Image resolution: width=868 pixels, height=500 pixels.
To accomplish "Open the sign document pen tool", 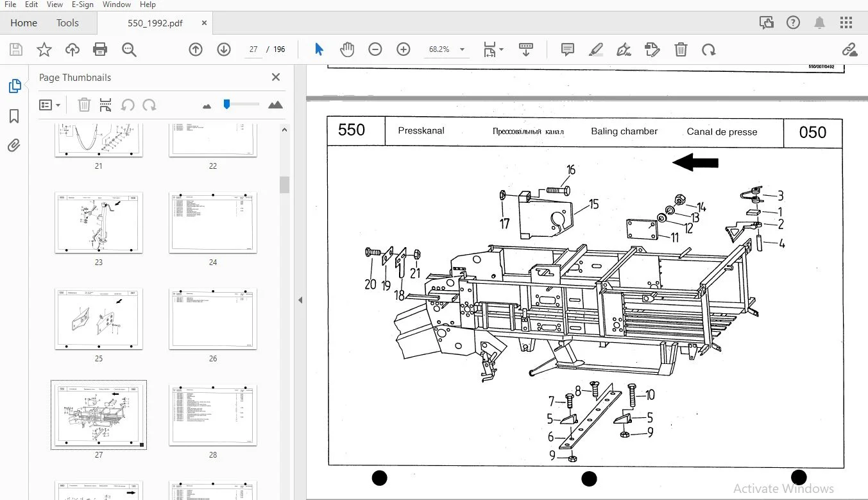I will point(624,49).
